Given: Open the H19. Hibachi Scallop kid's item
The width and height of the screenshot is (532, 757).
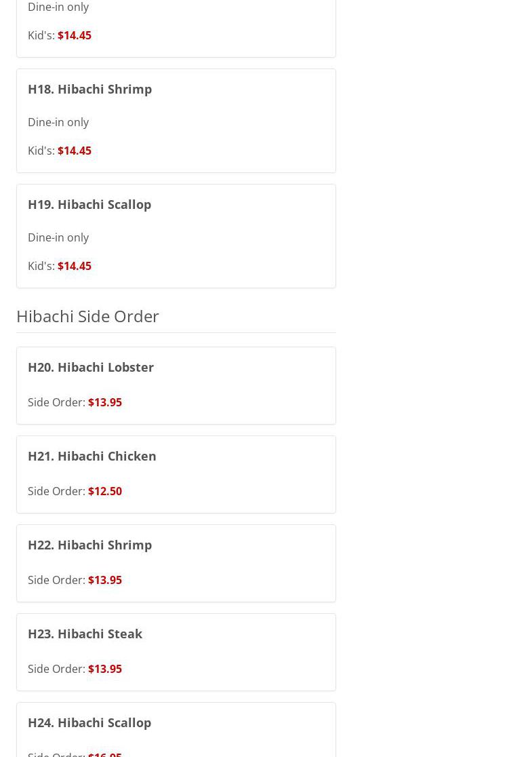Looking at the screenshot, I should click(89, 204).
